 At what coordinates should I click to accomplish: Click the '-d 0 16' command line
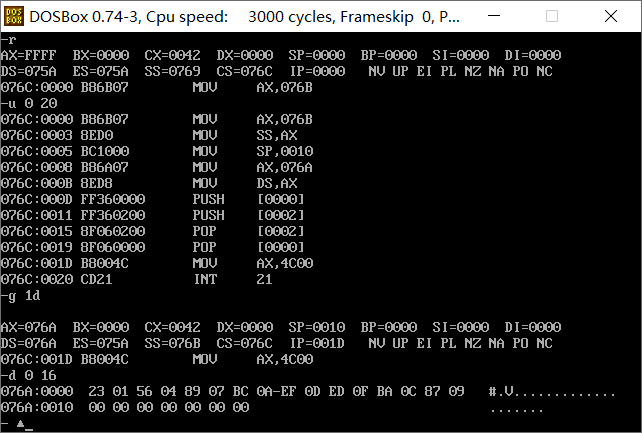(x=29, y=375)
